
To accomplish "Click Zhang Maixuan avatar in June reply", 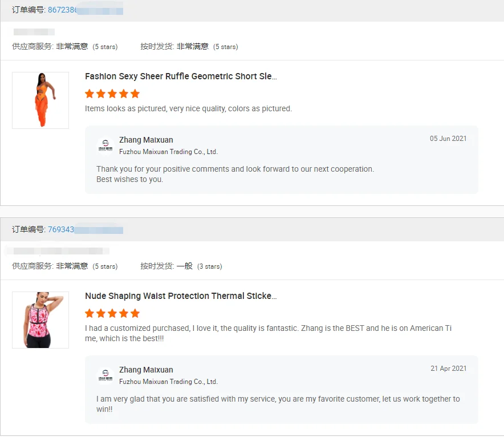I will click(105, 145).
